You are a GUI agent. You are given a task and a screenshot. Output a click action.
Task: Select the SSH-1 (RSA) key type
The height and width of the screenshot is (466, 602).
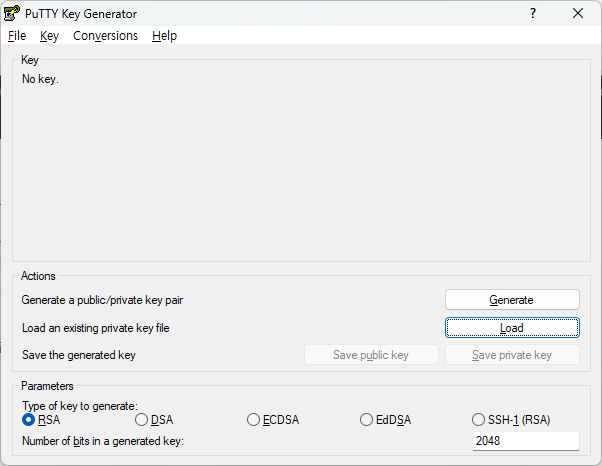pos(511,420)
